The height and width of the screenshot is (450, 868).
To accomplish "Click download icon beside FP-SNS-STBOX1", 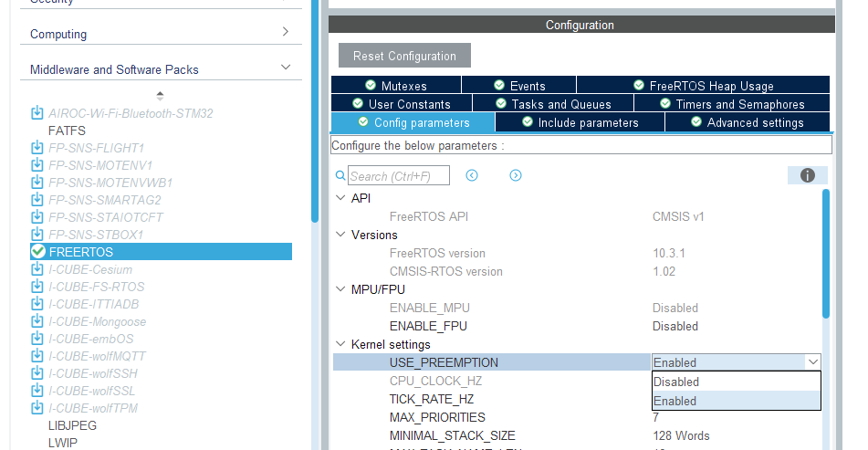I will click(37, 235).
